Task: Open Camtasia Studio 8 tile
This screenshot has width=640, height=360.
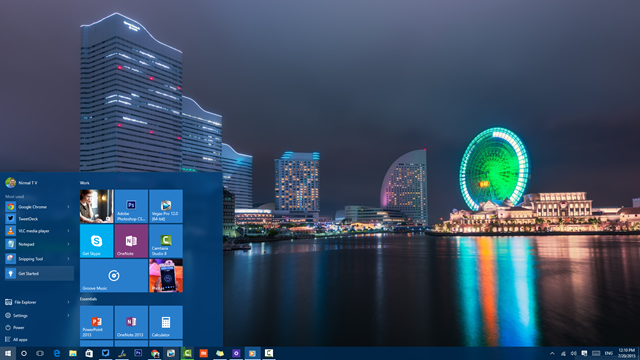Action: [166, 241]
